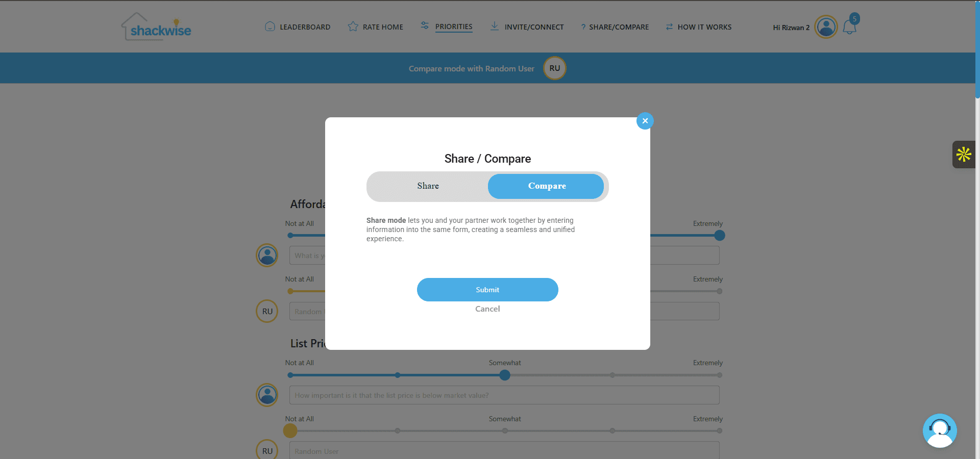Click user avatar beside Affordability row
The height and width of the screenshot is (459, 980).
click(x=267, y=255)
